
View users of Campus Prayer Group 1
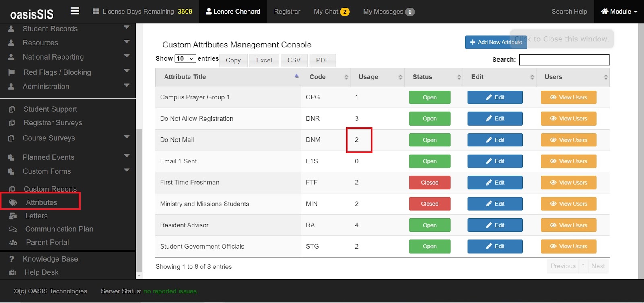point(568,97)
